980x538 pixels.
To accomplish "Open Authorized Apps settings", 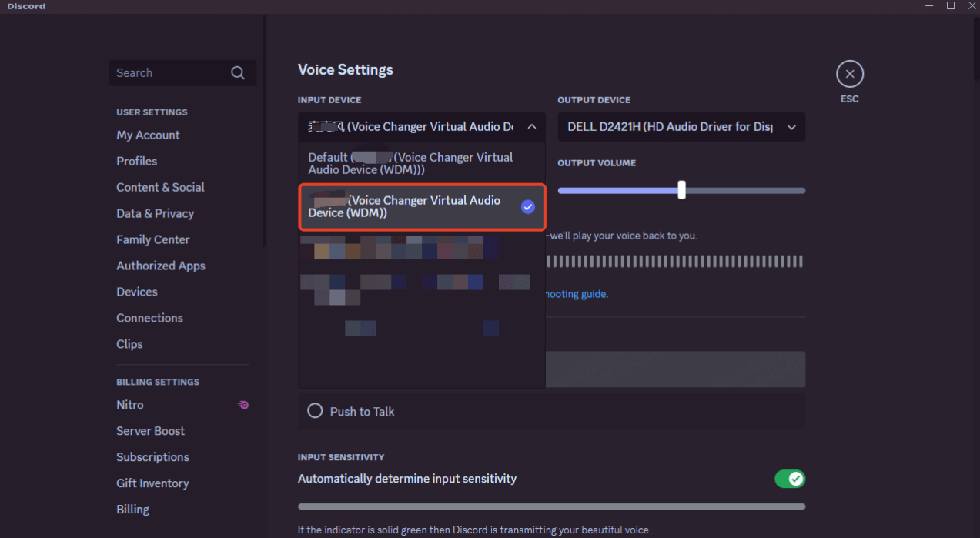I will pos(160,266).
